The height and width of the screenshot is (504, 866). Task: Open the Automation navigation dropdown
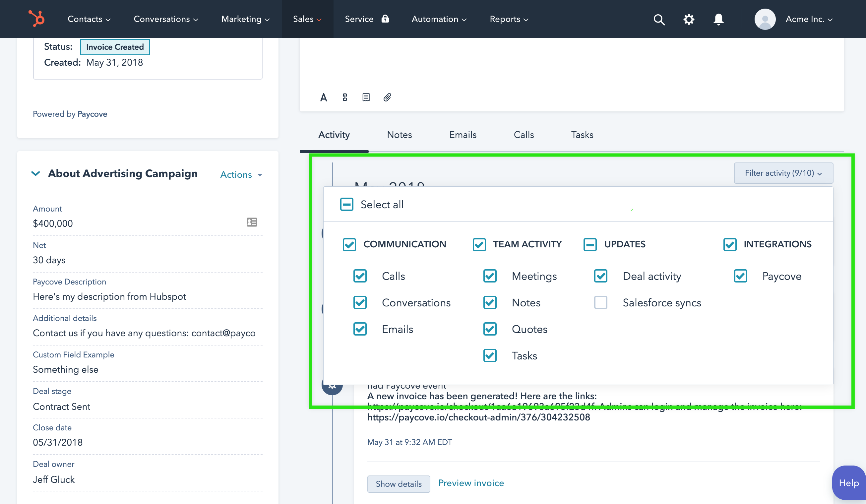click(439, 19)
